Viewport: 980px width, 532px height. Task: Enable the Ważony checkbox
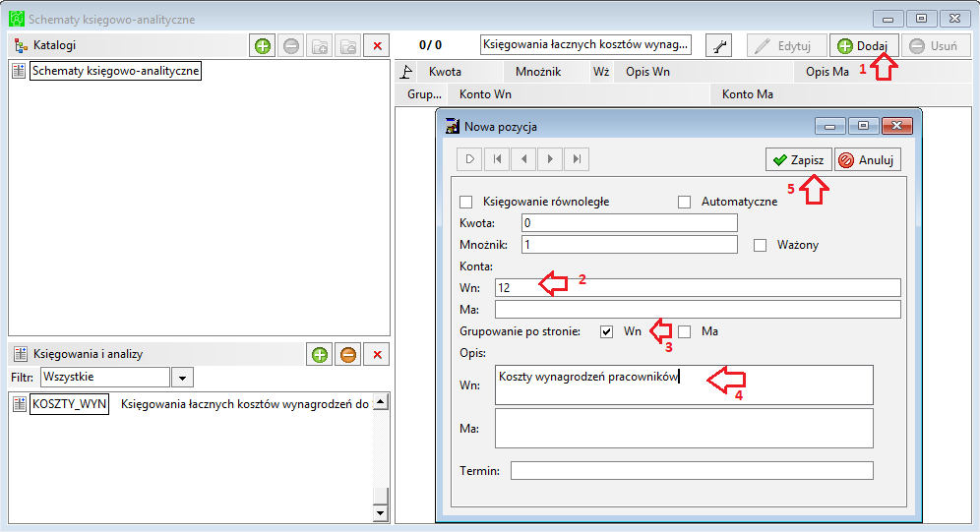pyautogui.click(x=760, y=246)
